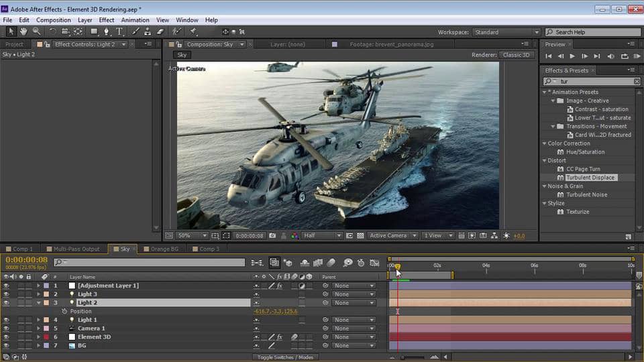Screen dimensions: 644x362
Task: Mute audio in Preview panel
Action: click(x=610, y=56)
